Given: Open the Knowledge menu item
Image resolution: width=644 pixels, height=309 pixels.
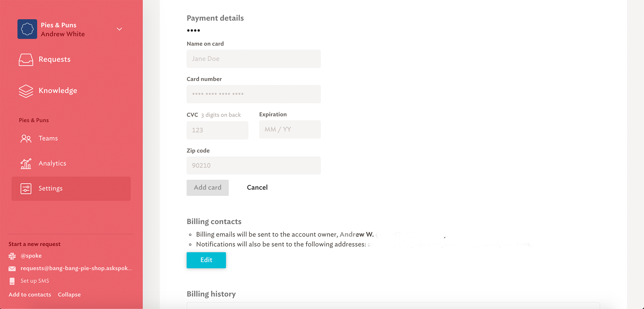Looking at the screenshot, I should point(58,91).
